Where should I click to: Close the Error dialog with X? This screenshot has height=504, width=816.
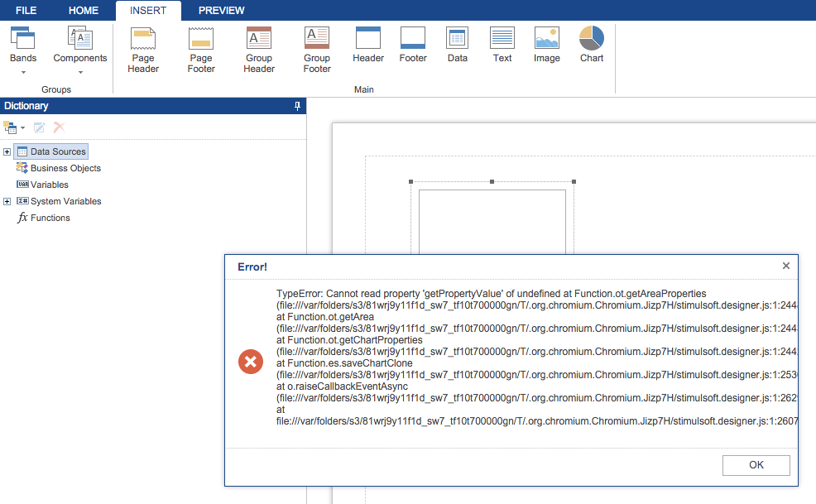(x=786, y=266)
